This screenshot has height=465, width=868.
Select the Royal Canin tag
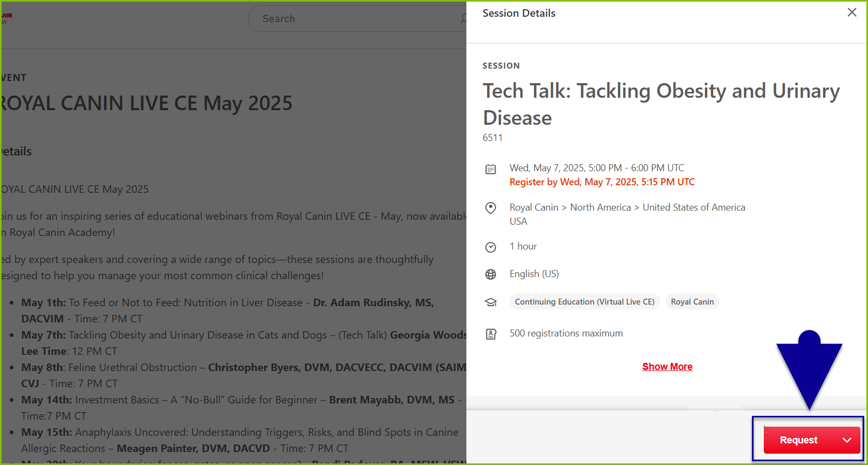693,302
